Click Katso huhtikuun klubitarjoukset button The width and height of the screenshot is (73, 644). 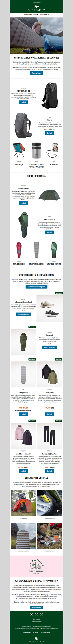(36, 287)
